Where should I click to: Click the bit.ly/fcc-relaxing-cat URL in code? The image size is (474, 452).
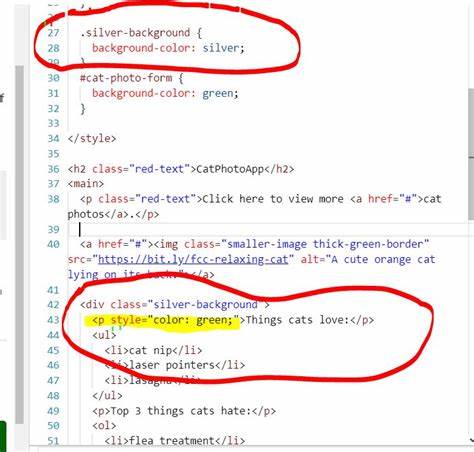pyautogui.click(x=193, y=259)
